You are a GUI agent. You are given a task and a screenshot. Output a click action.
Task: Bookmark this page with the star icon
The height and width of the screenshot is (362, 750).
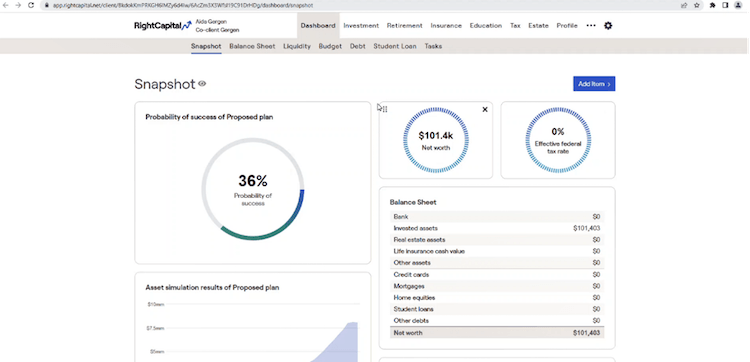pos(697,5)
